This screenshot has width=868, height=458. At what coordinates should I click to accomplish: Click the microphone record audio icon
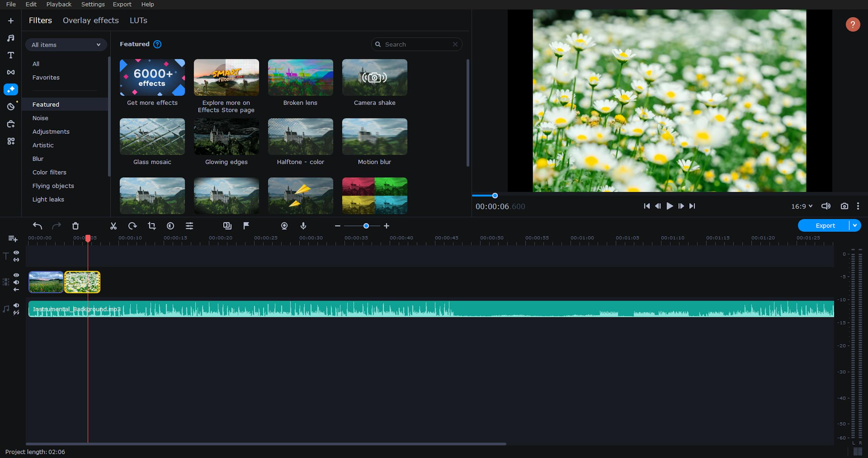click(x=303, y=226)
